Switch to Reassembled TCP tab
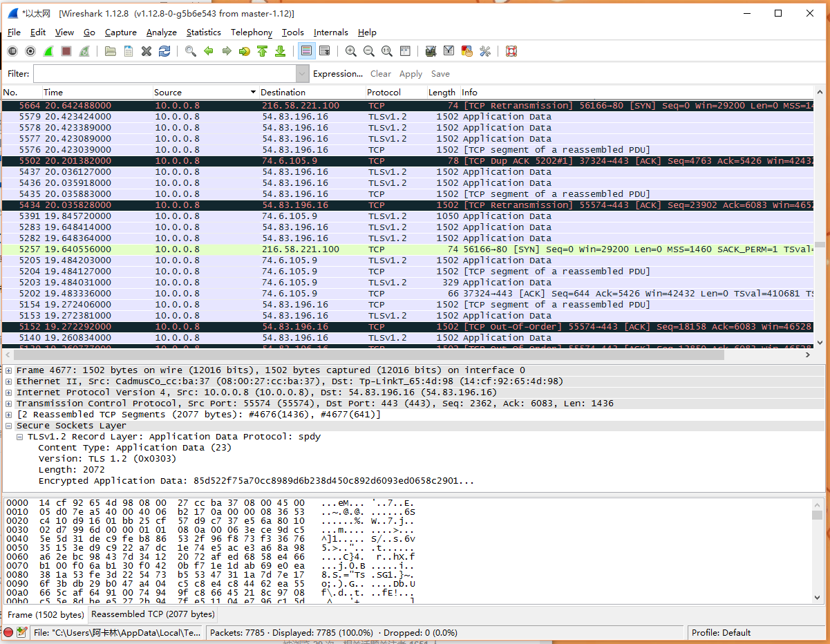 [x=153, y=614]
